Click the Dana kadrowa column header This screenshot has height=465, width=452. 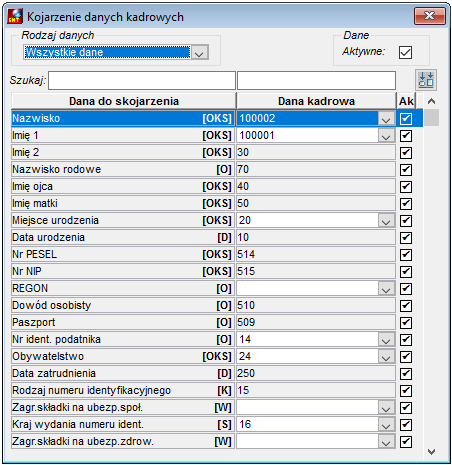click(x=316, y=101)
